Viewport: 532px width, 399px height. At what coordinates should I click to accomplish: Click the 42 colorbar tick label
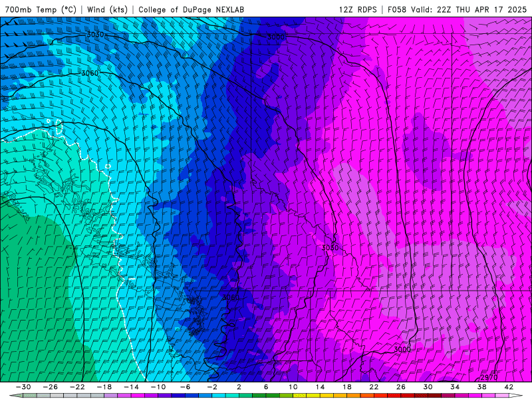(509, 387)
